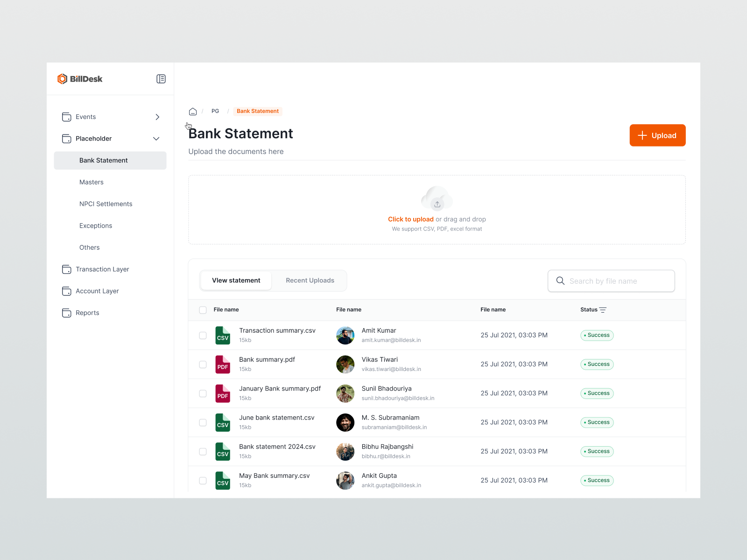The width and height of the screenshot is (747, 560).
Task: Click the sidebar collapse icon beside BillDesk logo
Action: tap(161, 79)
